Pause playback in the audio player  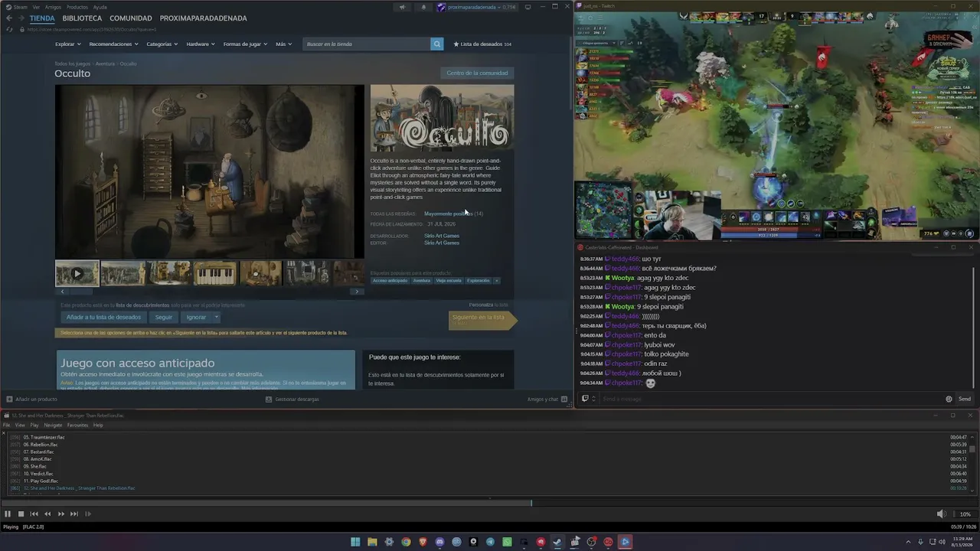(x=8, y=514)
